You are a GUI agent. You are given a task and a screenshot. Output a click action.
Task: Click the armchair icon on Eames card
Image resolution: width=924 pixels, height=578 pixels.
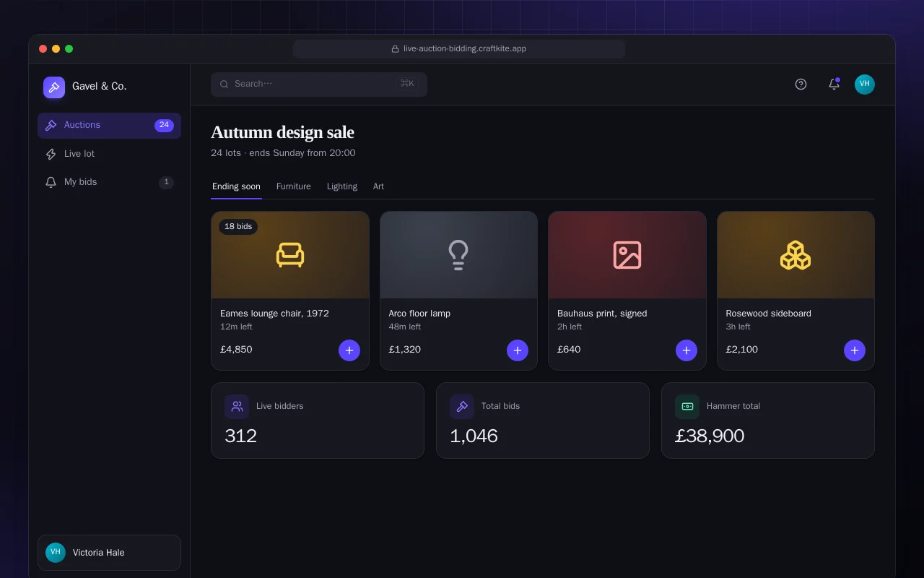pyautogui.click(x=290, y=255)
